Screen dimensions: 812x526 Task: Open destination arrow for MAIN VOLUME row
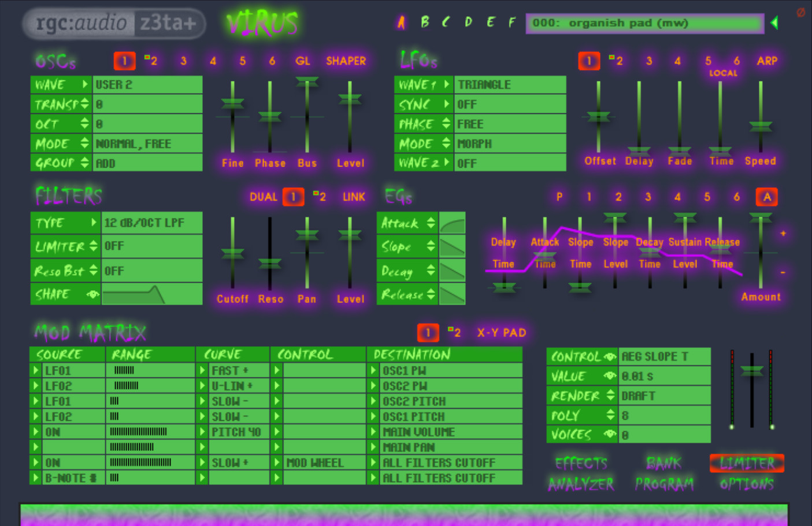coord(373,432)
